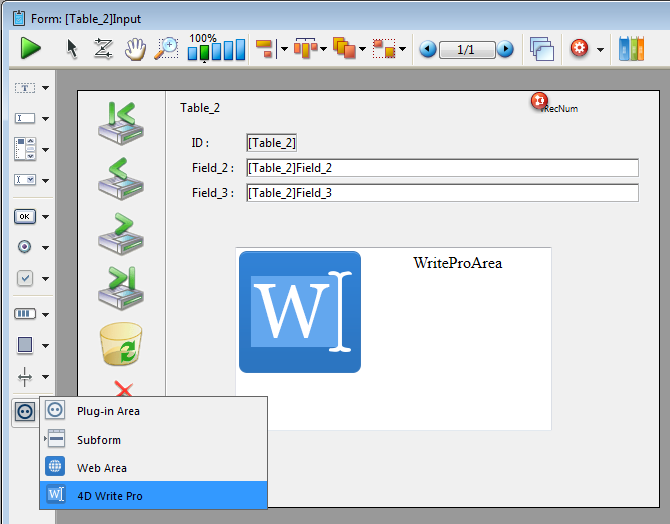Expand the combo box tool arrow
The height and width of the screenshot is (524, 670).
pyautogui.click(x=45, y=180)
